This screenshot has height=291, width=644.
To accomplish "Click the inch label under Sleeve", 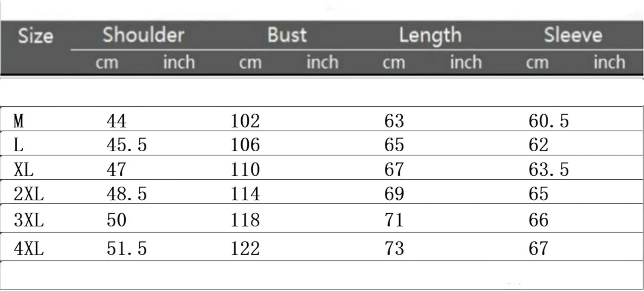I will [609, 63].
